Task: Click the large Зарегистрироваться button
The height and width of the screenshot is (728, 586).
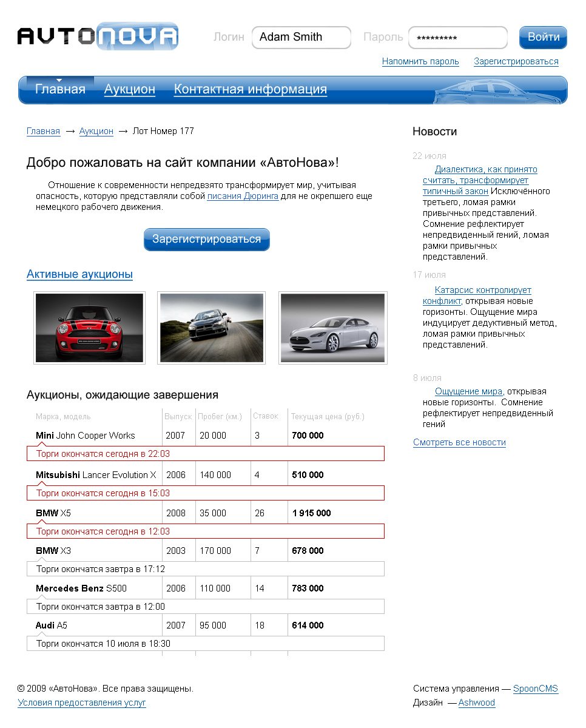Action: [x=206, y=239]
